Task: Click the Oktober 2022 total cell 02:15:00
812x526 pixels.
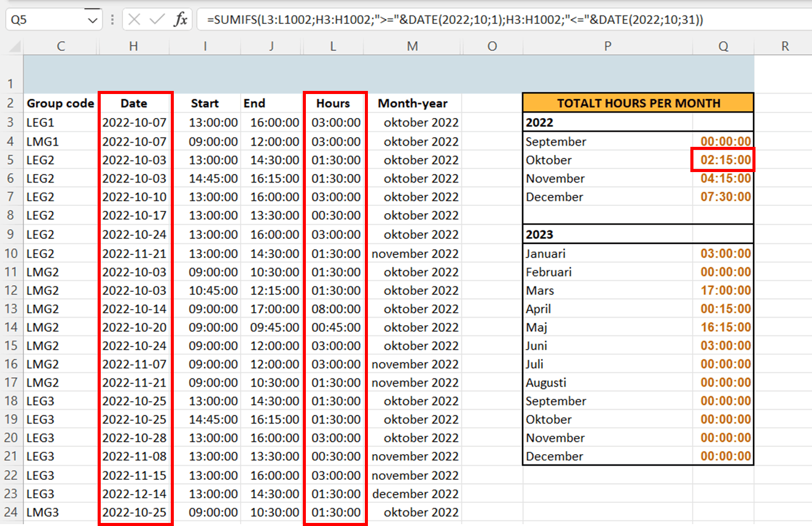Action: pyautogui.click(x=723, y=160)
